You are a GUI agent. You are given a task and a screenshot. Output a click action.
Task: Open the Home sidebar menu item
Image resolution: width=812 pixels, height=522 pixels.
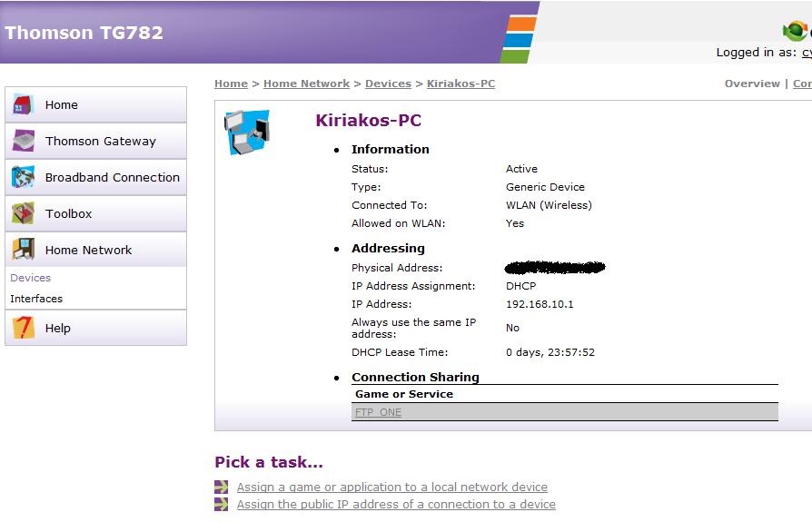(x=95, y=104)
